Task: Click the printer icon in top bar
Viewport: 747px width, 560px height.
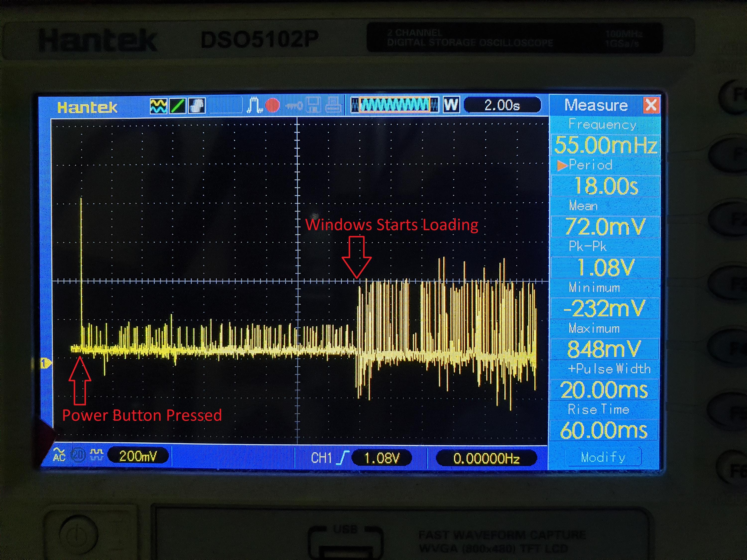Action: (x=333, y=105)
